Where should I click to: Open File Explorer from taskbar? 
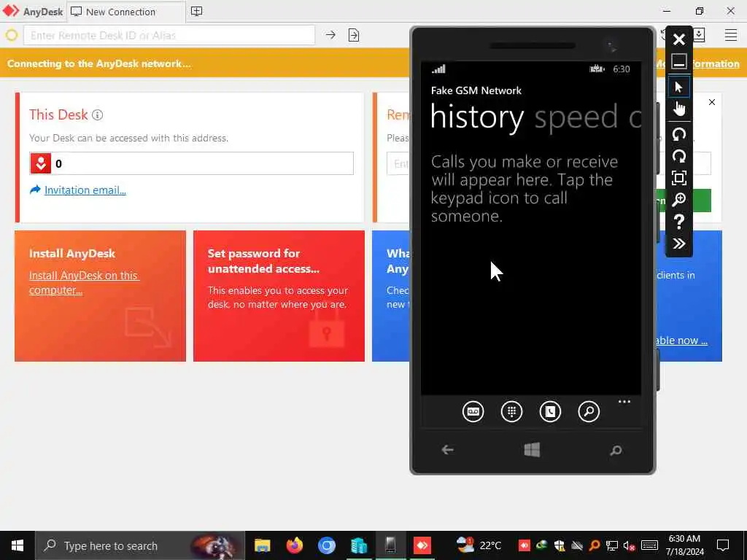(262, 545)
